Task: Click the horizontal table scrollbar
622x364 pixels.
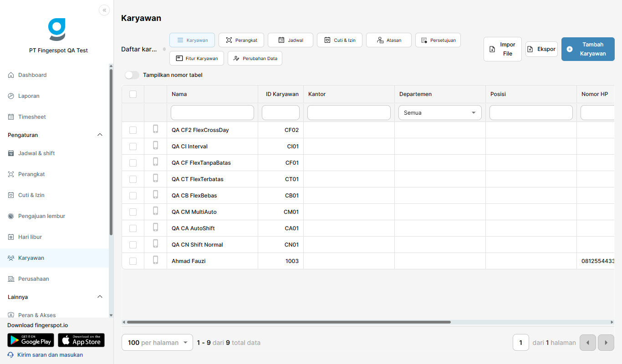Action: tap(289, 322)
